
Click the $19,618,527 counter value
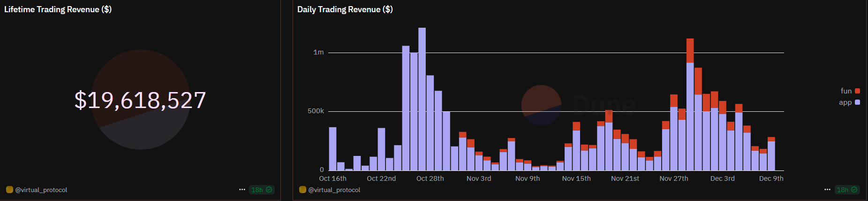pyautogui.click(x=140, y=100)
